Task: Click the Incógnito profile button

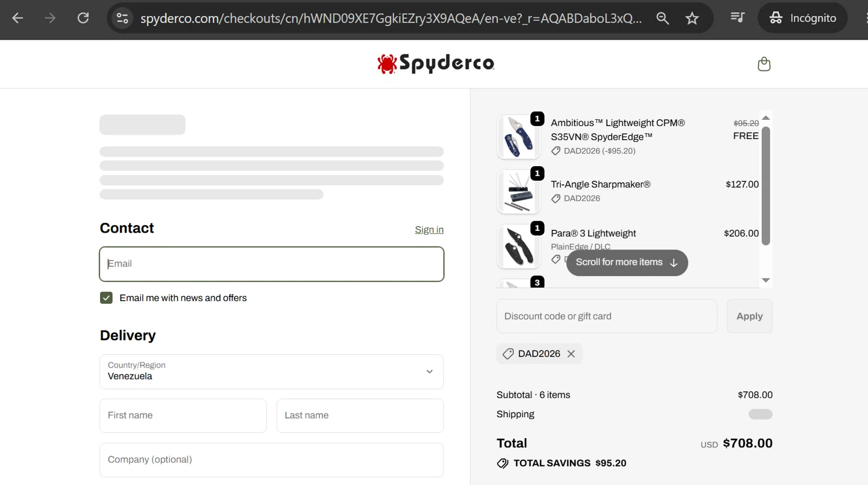Action: (803, 18)
